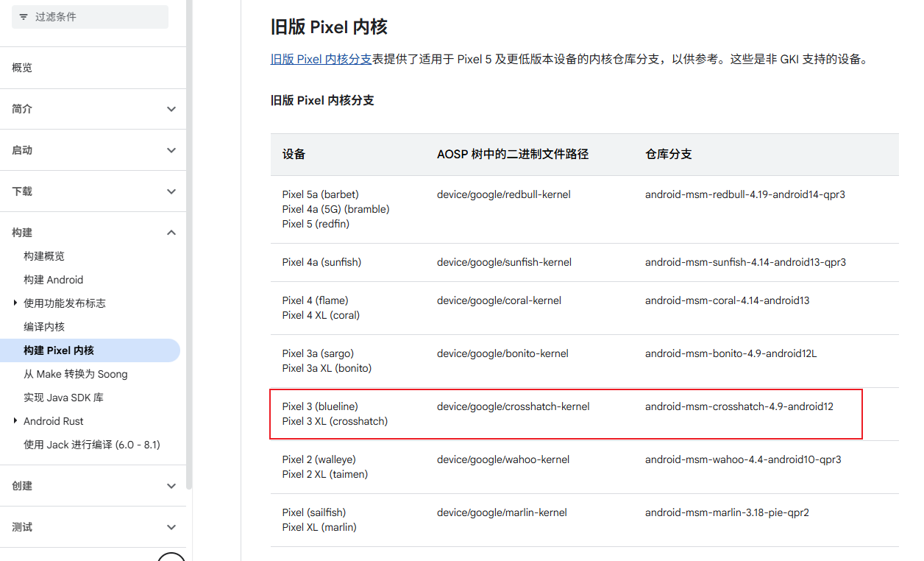
Task: Click Pixel 3 XL (crosshatch) text
Action: (x=335, y=421)
